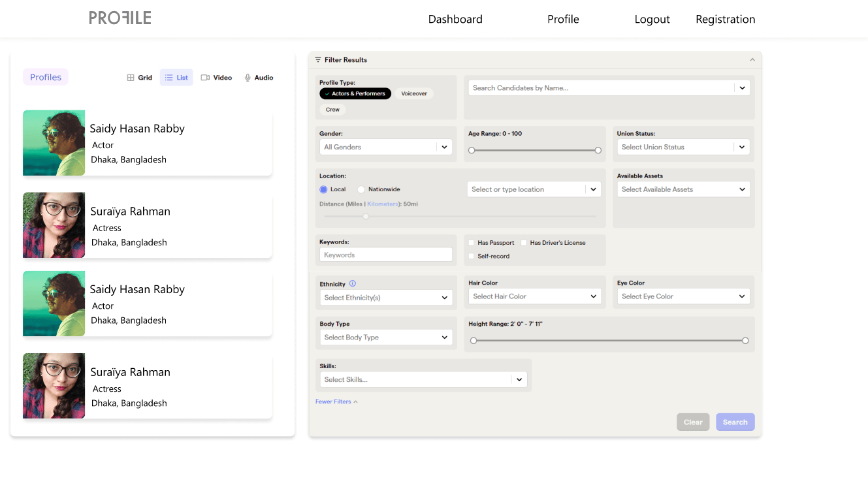
Task: Select the List view icon
Action: click(169, 78)
